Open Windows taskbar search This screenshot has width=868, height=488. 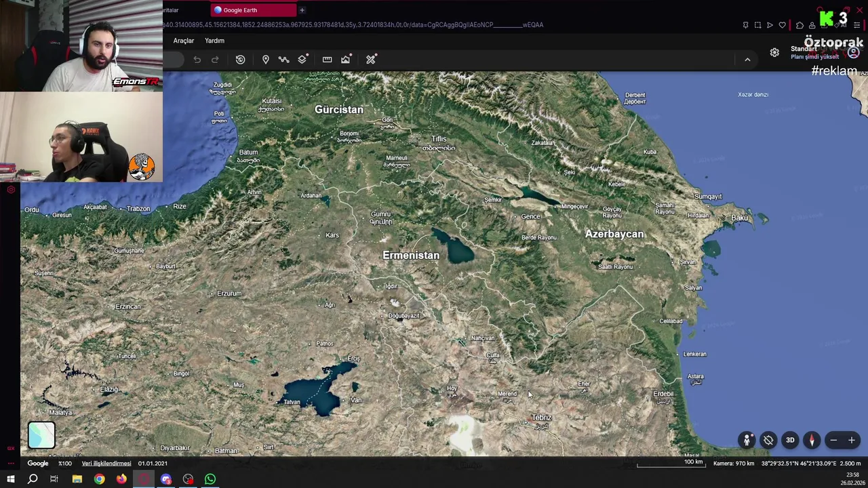33,479
